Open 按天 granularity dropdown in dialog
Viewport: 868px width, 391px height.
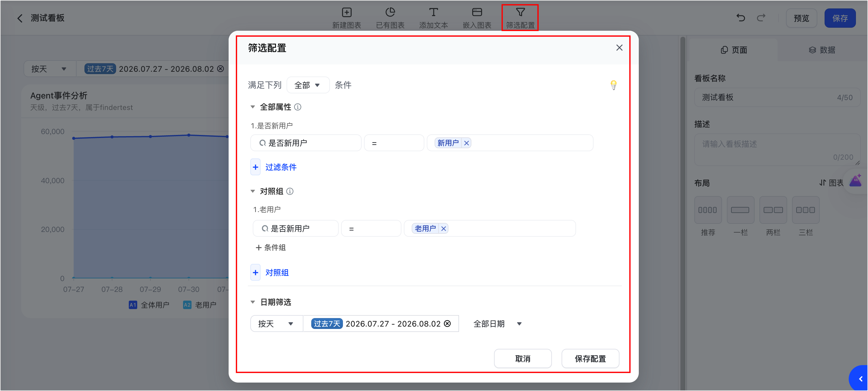point(276,324)
